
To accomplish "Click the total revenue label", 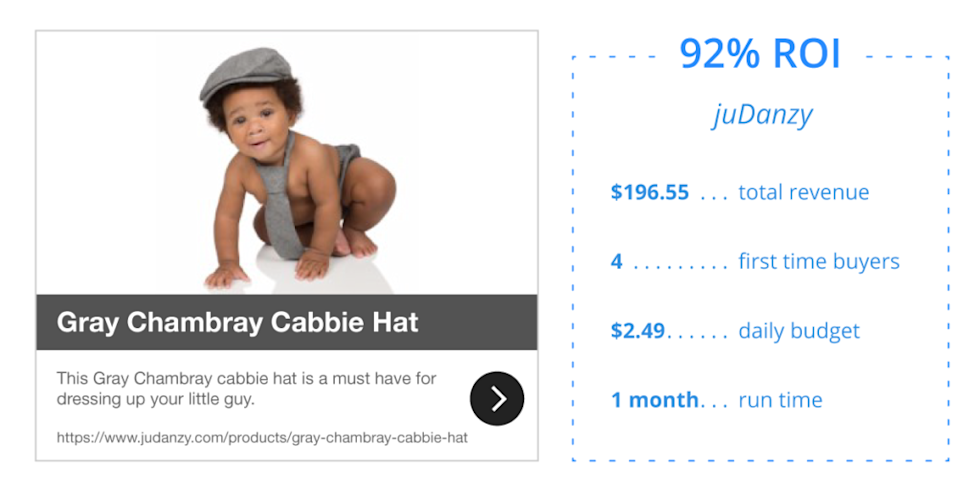I will [804, 193].
